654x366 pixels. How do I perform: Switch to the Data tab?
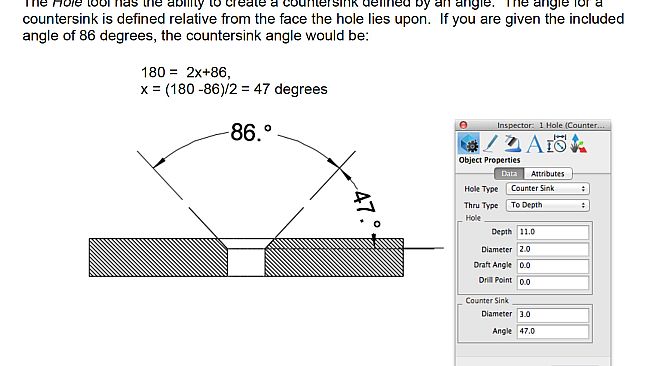pos(509,173)
